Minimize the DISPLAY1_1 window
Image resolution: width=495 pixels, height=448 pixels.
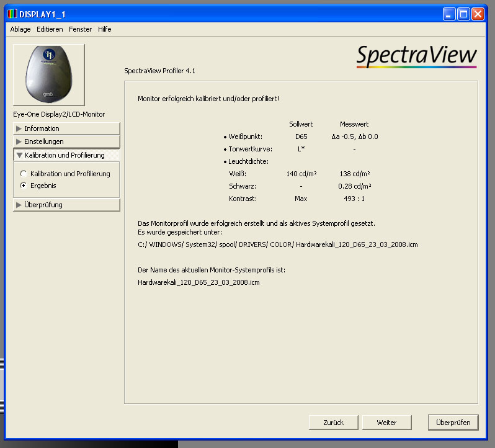point(449,14)
